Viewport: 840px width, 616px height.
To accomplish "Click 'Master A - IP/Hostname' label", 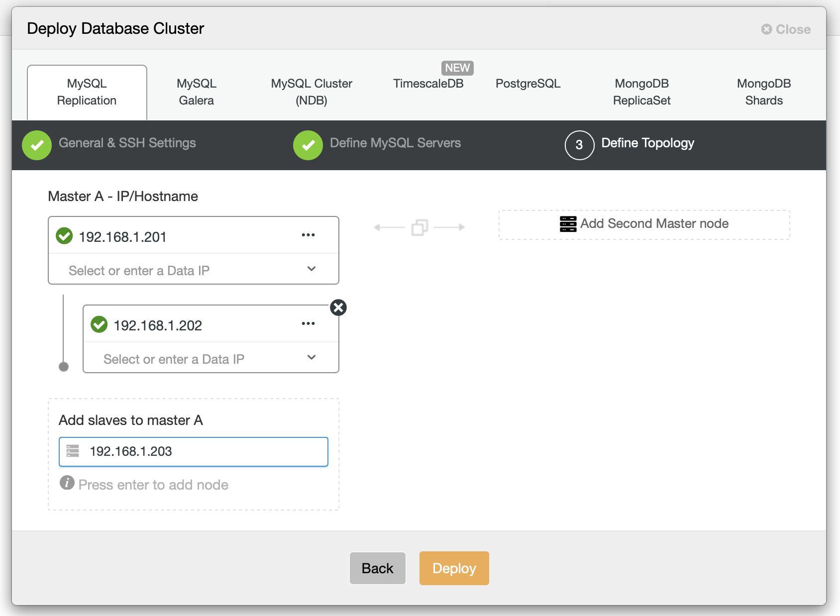I will click(x=123, y=197).
